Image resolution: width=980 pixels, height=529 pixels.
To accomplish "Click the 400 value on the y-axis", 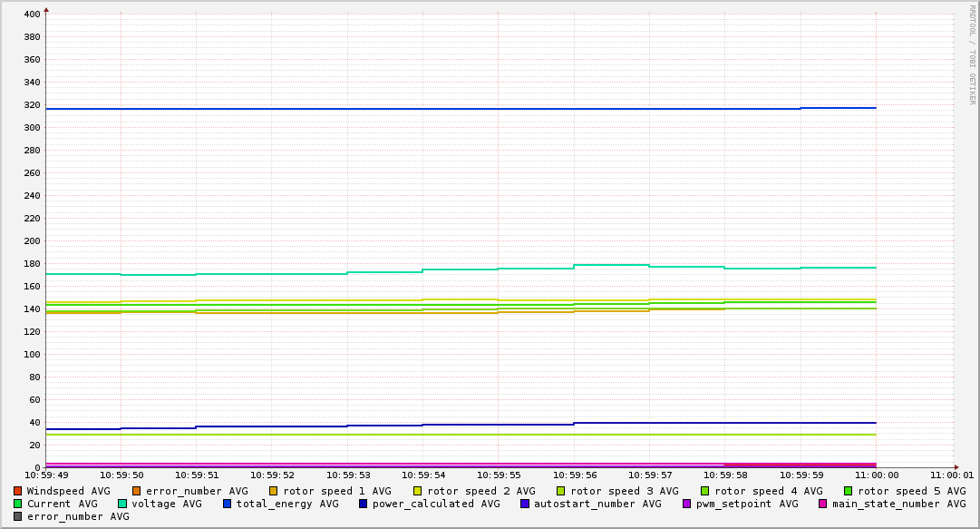I will coord(32,15).
